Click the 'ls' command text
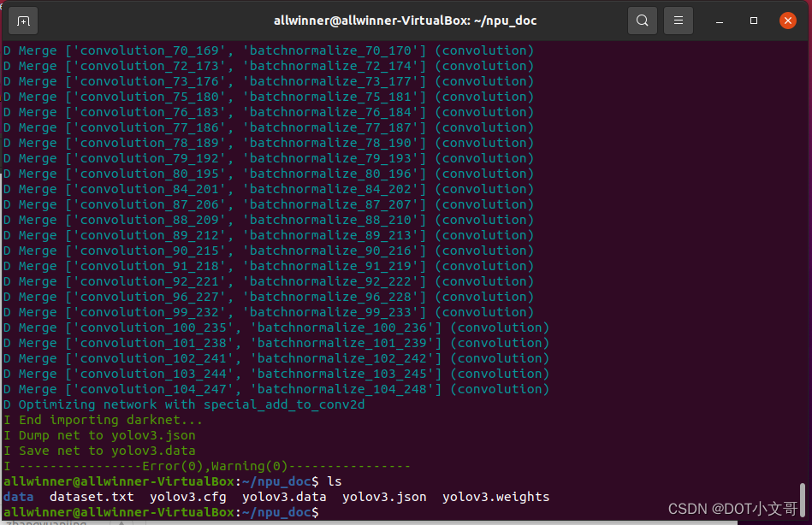 click(x=335, y=481)
